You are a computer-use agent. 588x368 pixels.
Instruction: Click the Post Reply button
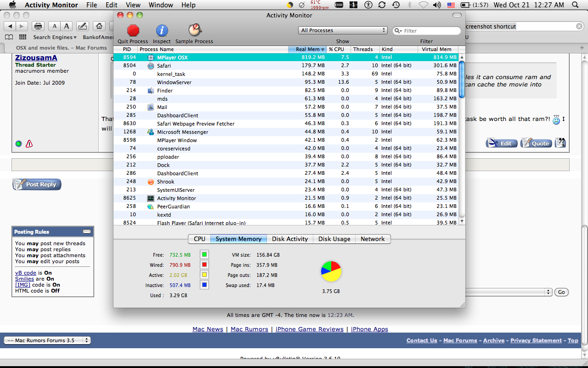[x=37, y=184]
